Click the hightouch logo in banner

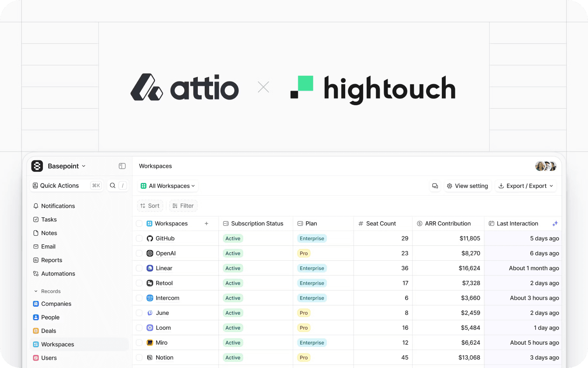(373, 89)
